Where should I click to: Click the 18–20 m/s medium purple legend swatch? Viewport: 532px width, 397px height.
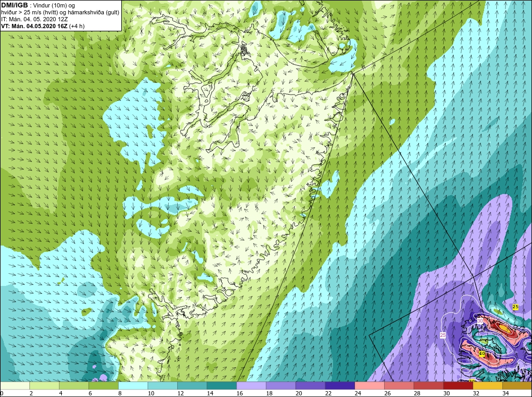pyautogui.click(x=280, y=385)
